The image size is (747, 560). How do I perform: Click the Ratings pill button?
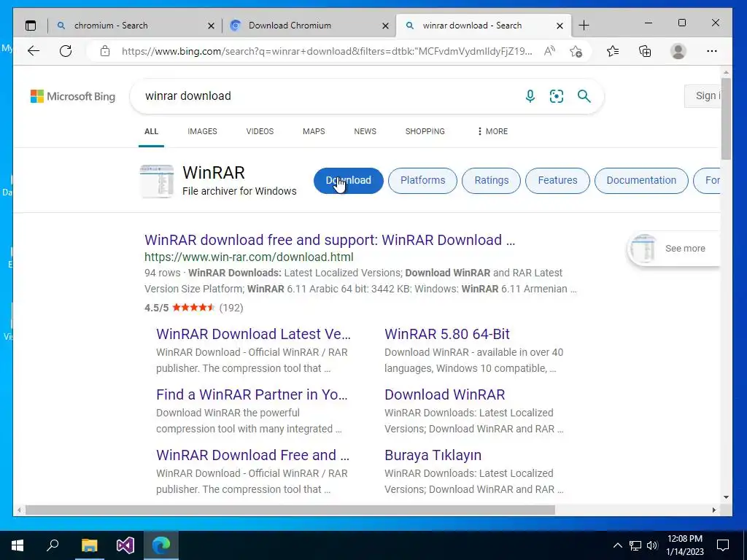491,181
